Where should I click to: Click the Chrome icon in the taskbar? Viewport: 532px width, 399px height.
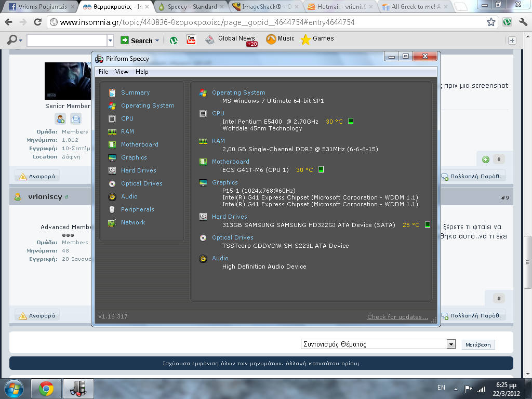click(x=46, y=389)
